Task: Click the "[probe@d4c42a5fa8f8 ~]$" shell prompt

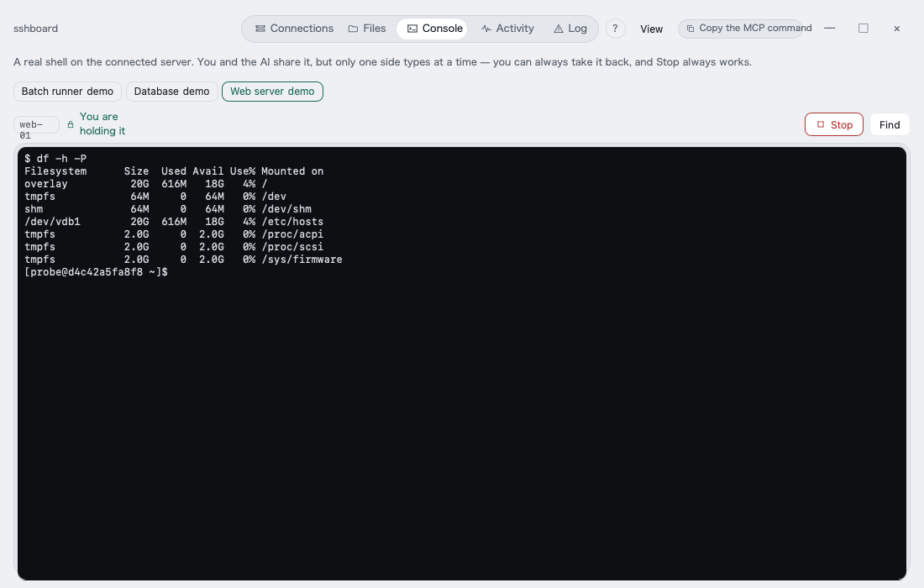Action: pyautogui.click(x=96, y=272)
